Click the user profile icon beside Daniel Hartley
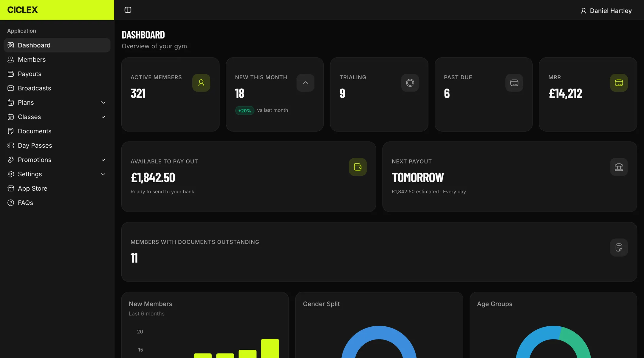This screenshot has height=358, width=644. coord(583,11)
